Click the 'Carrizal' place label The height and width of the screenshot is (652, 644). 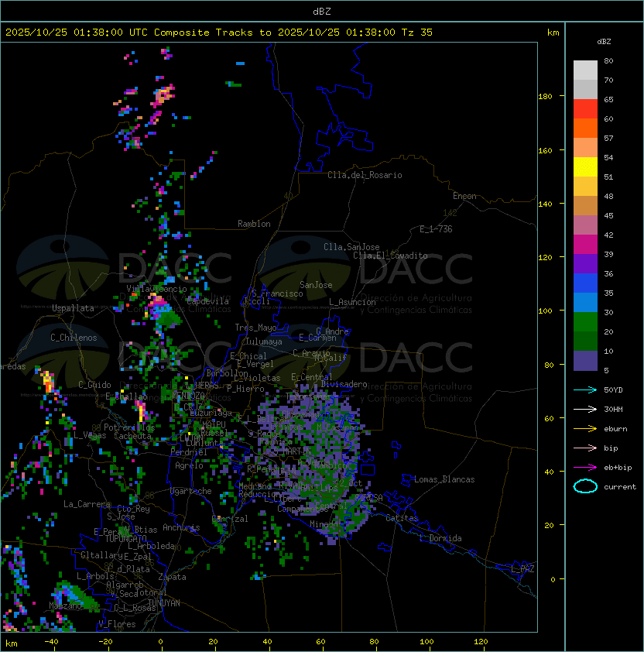click(x=230, y=519)
